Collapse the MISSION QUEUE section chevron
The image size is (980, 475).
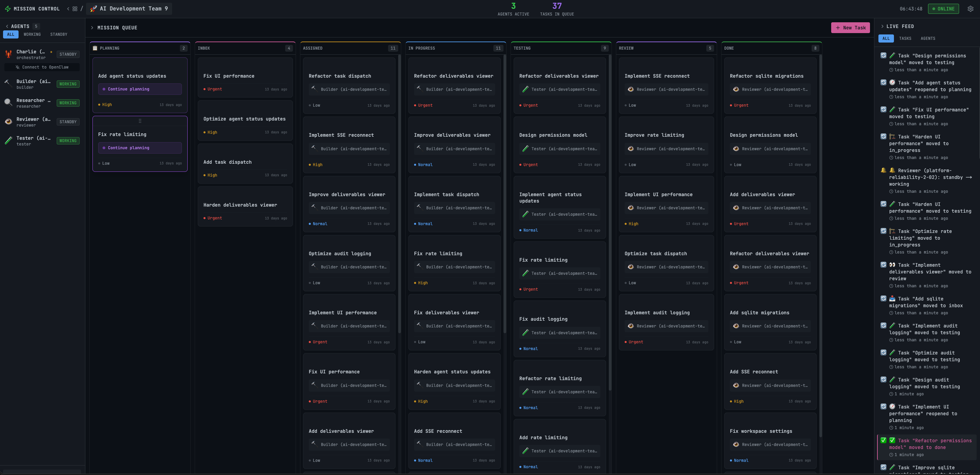[92, 27]
